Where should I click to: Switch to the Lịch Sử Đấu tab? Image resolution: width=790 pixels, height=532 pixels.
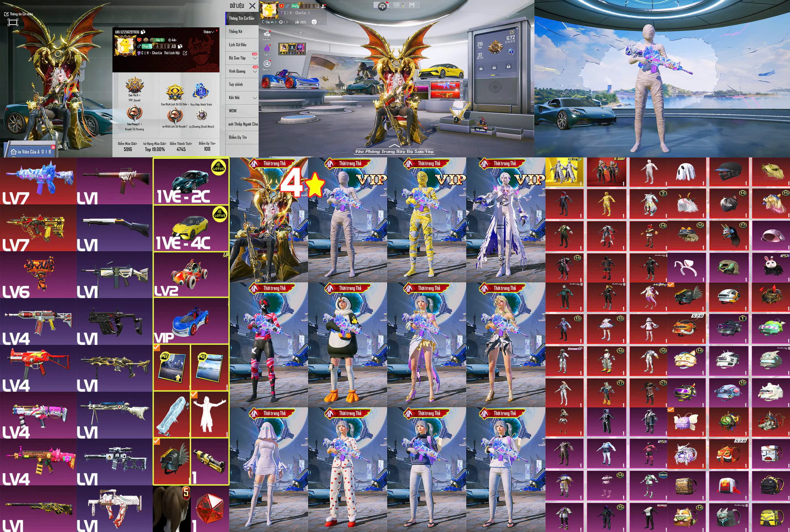click(242, 45)
